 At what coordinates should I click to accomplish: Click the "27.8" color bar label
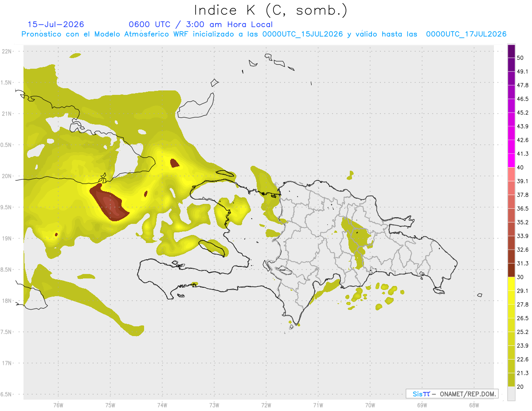(523, 305)
